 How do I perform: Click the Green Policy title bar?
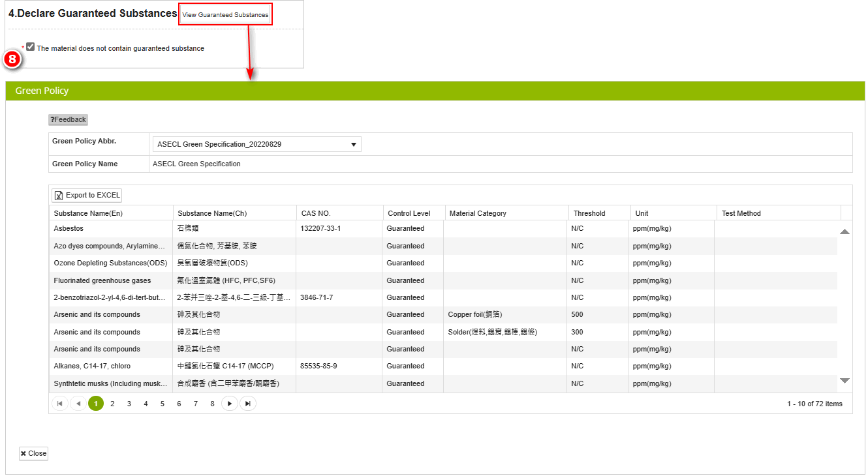click(435, 91)
